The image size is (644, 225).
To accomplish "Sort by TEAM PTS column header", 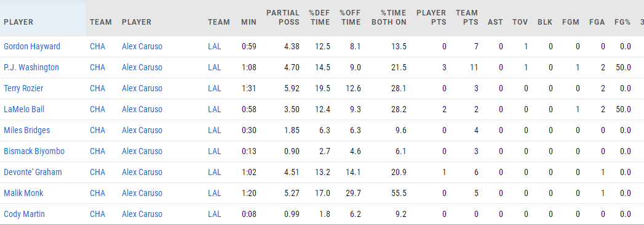I will pyautogui.click(x=467, y=18).
